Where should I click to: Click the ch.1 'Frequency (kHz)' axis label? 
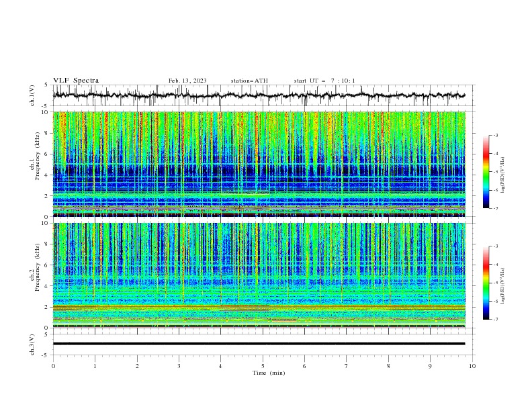37,156
